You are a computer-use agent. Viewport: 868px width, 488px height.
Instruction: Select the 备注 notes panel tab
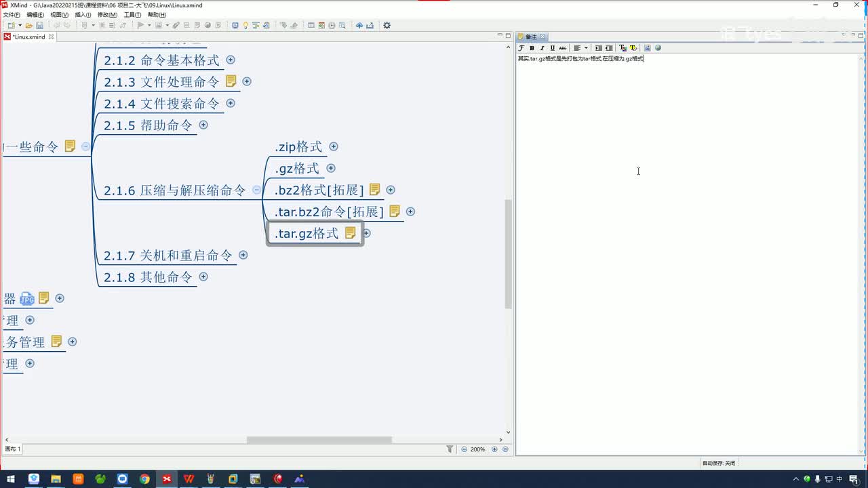pos(532,37)
